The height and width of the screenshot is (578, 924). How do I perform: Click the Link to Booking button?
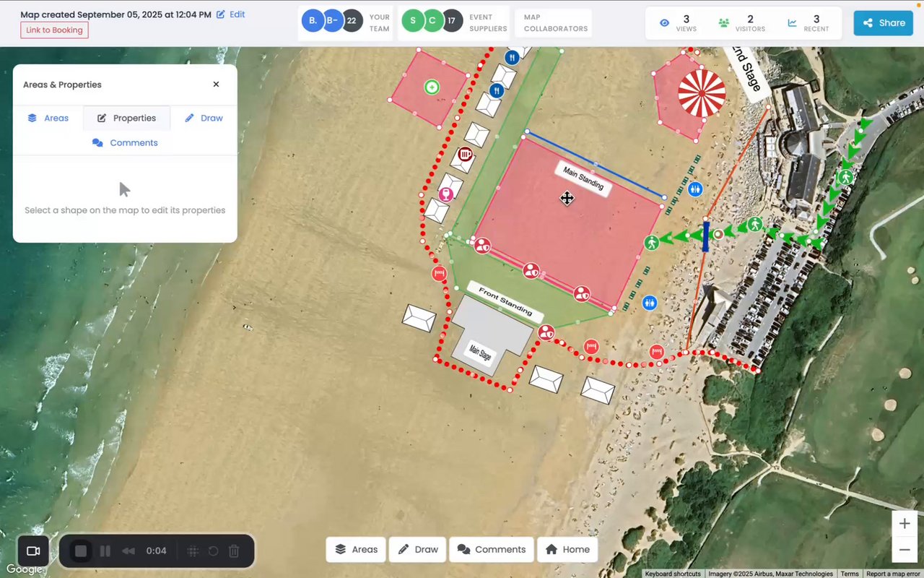point(55,30)
